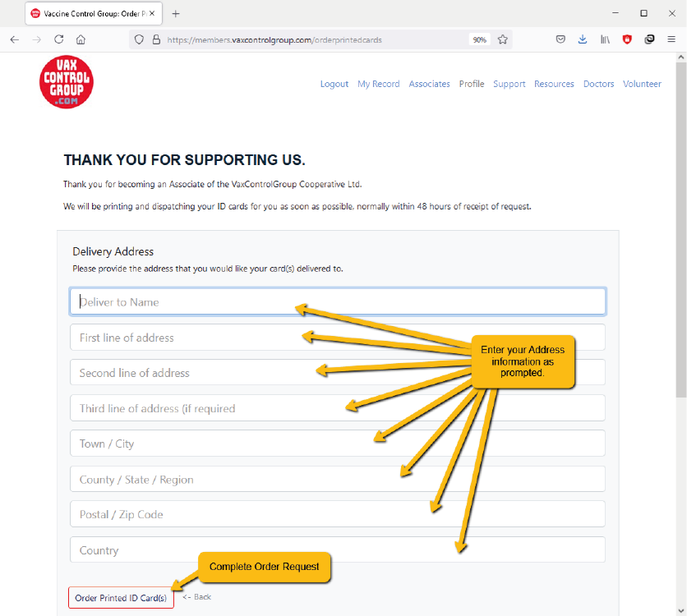Image resolution: width=687 pixels, height=616 pixels.
Task: Reload the page with the refresh icon
Action: point(59,39)
